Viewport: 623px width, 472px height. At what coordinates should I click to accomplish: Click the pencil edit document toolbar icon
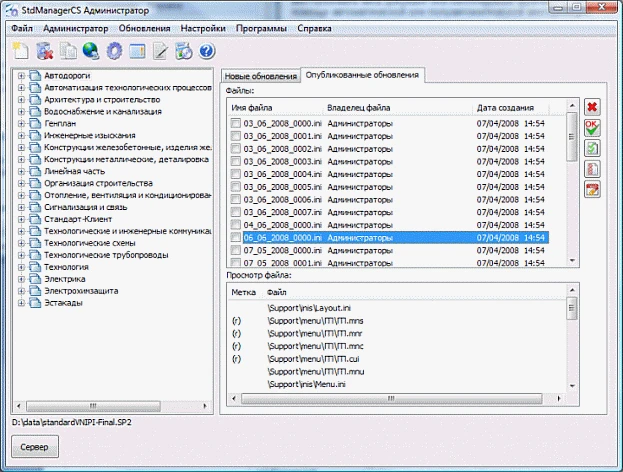(160, 50)
